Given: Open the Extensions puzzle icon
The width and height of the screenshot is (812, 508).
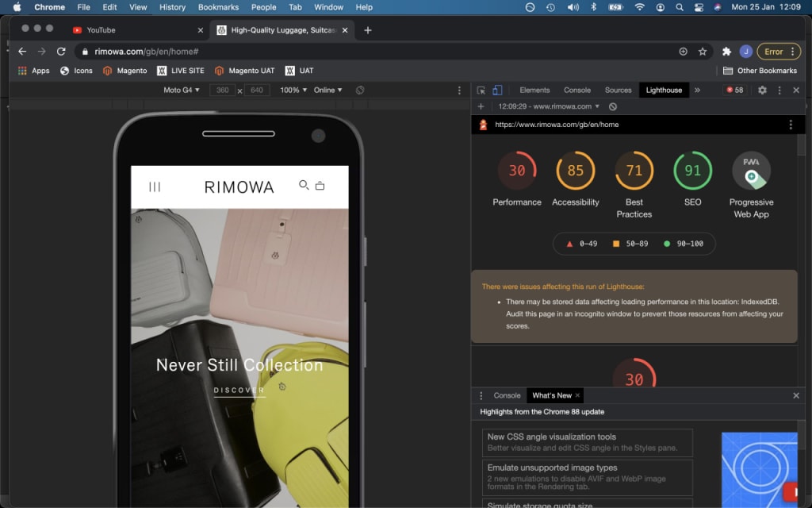Looking at the screenshot, I should pyautogui.click(x=726, y=52).
